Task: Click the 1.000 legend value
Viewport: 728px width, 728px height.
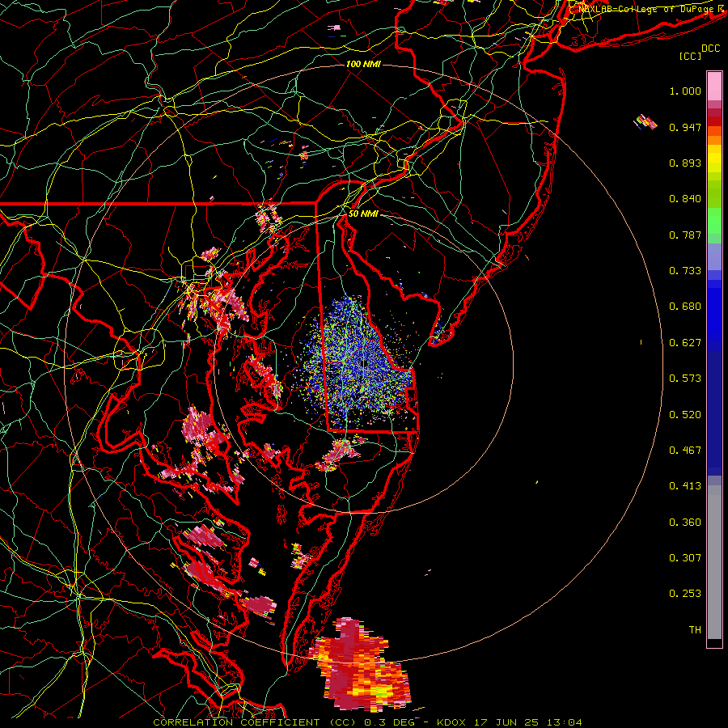Action: tap(685, 91)
